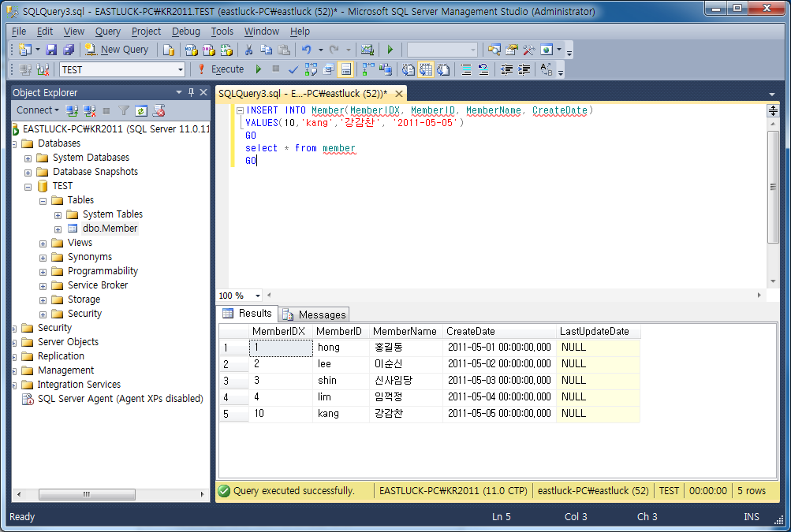The image size is (791, 532).
Task: Click the green Debug arrow beside Execute
Action: [x=259, y=69]
